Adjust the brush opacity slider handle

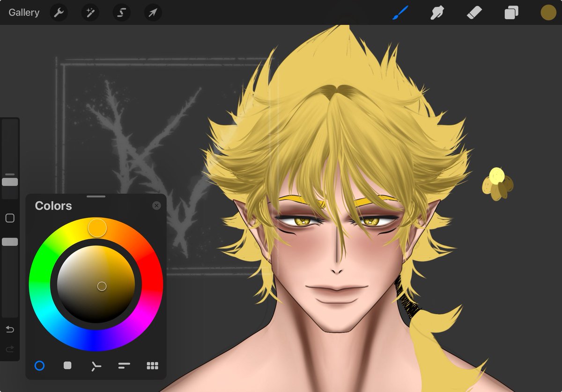(x=10, y=242)
